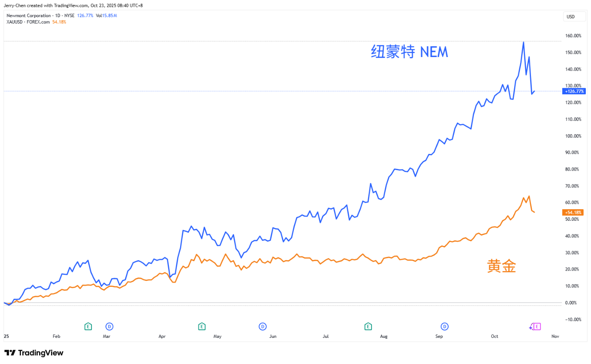
Task: Click the September dividend D marker
Action: click(445, 327)
